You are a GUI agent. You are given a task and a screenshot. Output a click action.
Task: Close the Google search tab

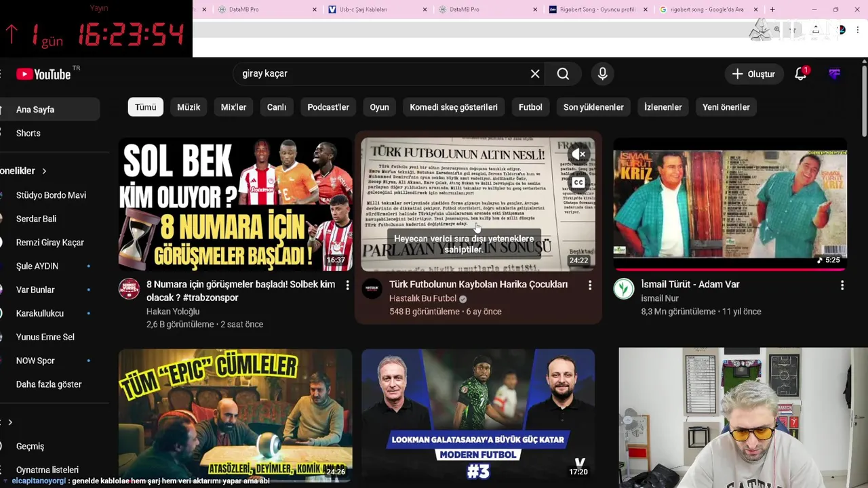tap(756, 9)
